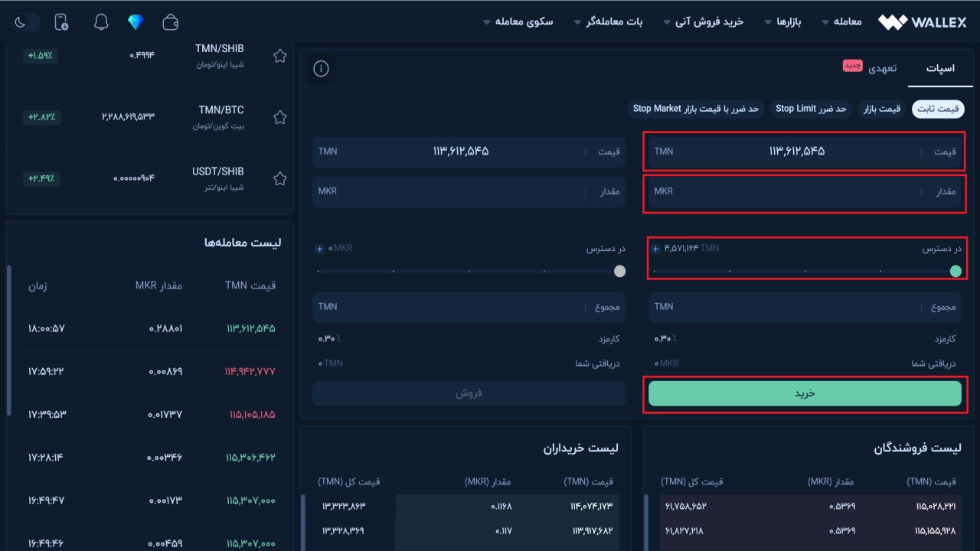The width and height of the screenshot is (980, 551).
Task: Expand the بات معامله‌گر menu
Action: point(608,21)
